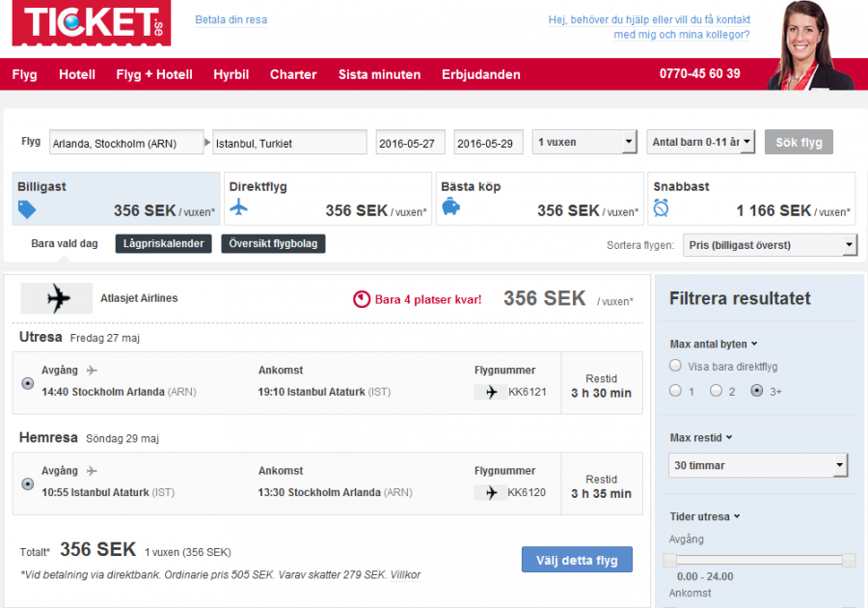Open the Lågpriskalender view
Screen dimensions: 868x608
pyautogui.click(x=163, y=243)
